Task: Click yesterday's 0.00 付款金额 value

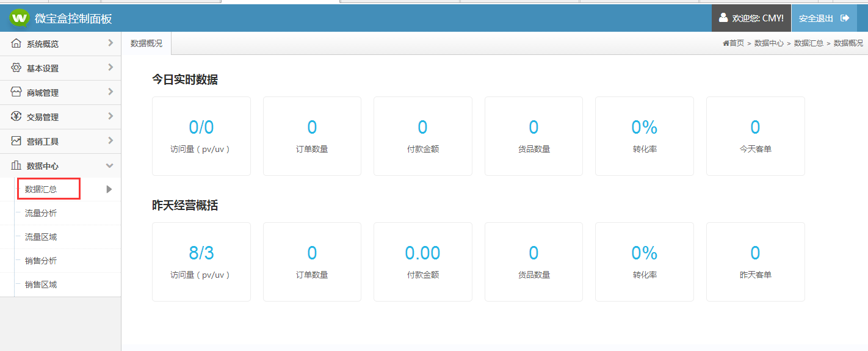Action: click(422, 253)
